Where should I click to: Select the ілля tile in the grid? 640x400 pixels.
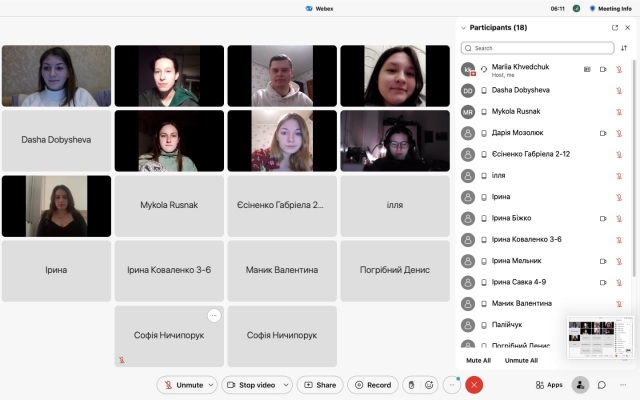point(395,206)
